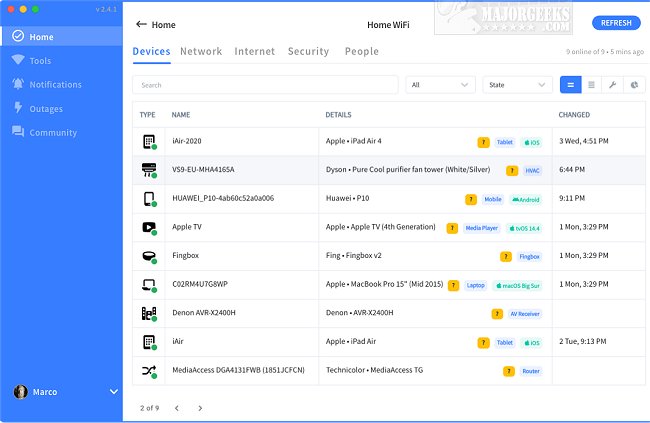Click the mobile phone icon for HUAWEI_P10
650x423 pixels.
(149, 199)
